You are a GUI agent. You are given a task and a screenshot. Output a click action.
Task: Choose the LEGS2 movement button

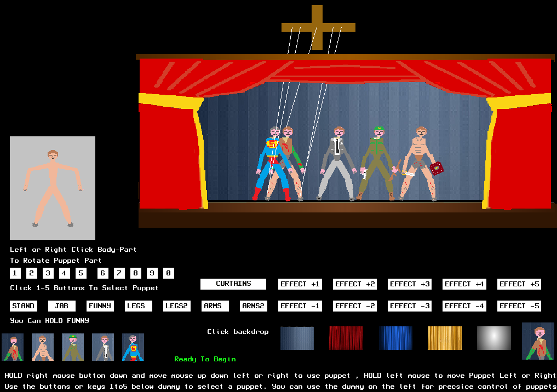pos(177,306)
